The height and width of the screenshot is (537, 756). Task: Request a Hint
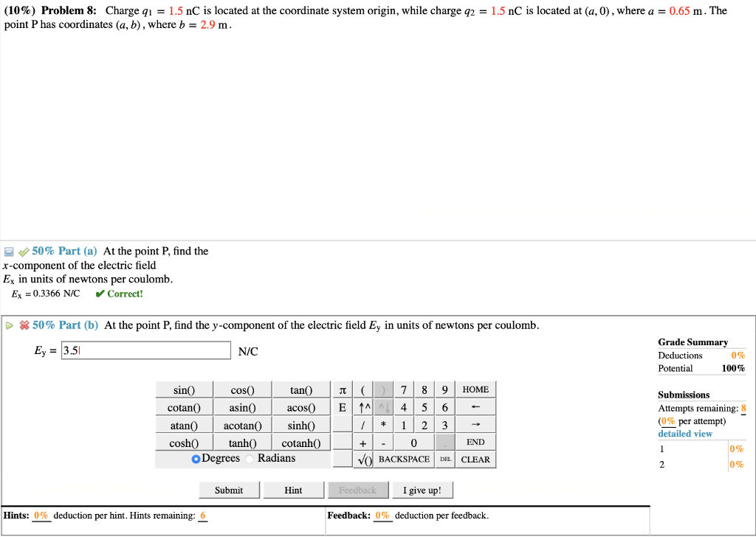[x=293, y=489]
